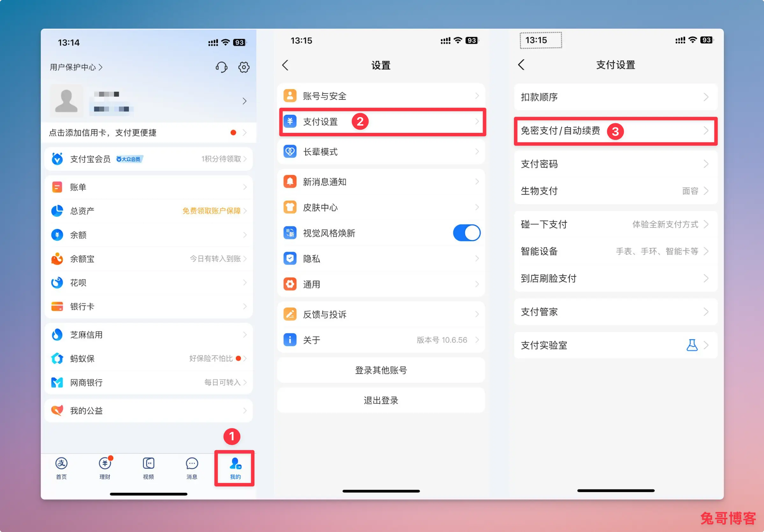Open 通用 gear icon
The height and width of the screenshot is (532, 764).
(290, 284)
